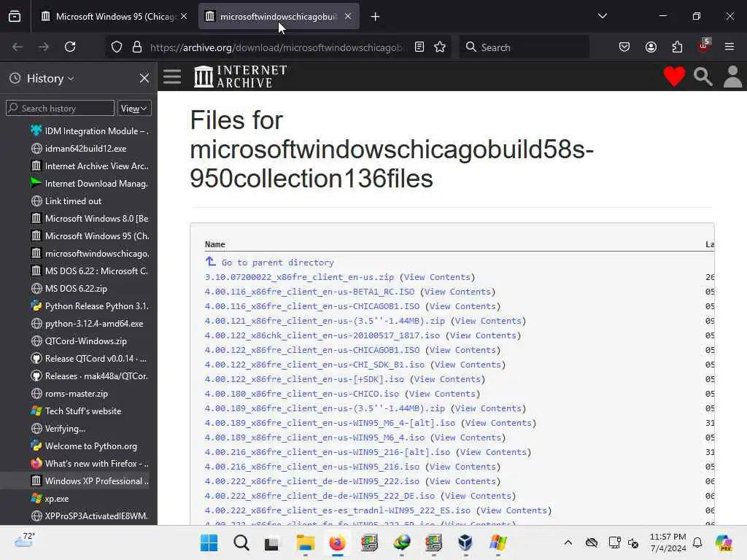
Task: Open QTCord-Windows.zip history entry
Action: [x=79, y=341]
